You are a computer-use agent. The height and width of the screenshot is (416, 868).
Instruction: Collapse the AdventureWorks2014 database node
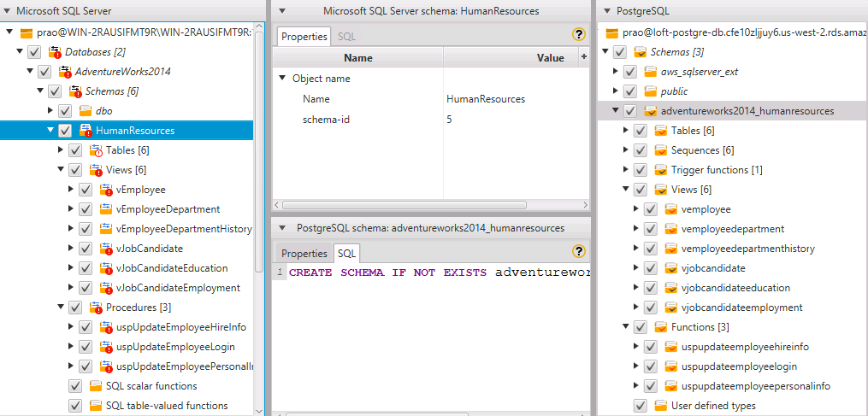30,72
